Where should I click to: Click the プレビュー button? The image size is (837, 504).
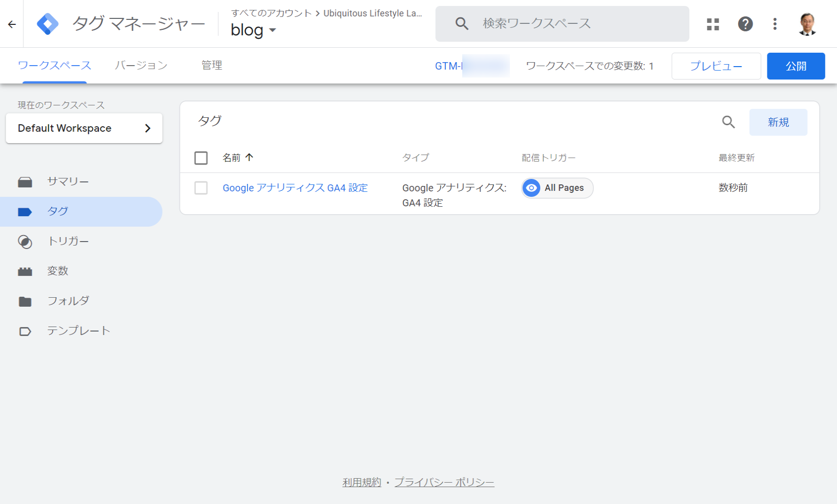[x=716, y=66]
